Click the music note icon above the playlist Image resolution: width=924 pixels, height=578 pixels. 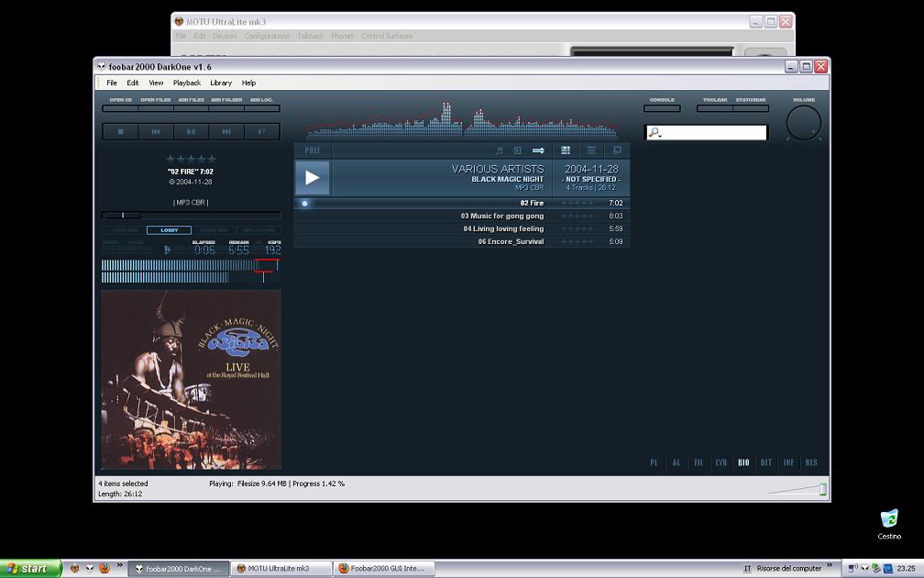(499, 150)
